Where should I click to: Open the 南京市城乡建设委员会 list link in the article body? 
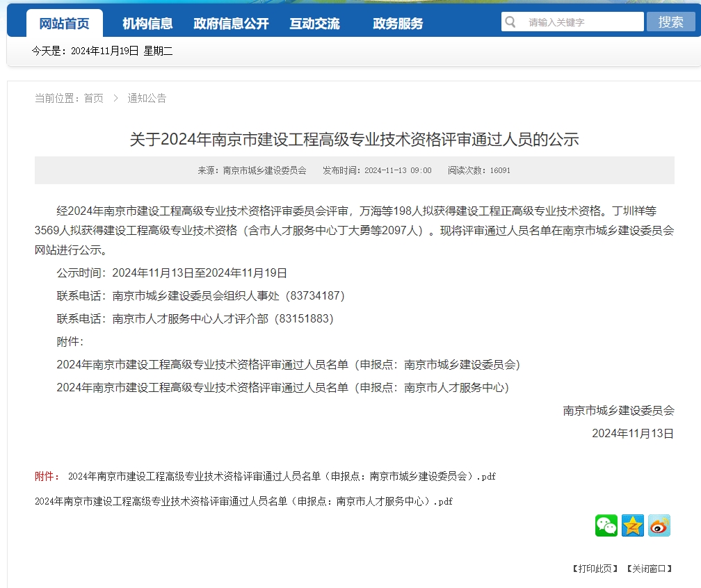tap(288, 364)
